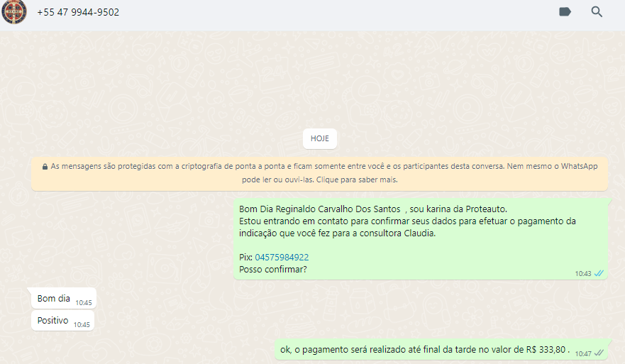Click the 10:47 timestamp on last message

(x=582, y=353)
